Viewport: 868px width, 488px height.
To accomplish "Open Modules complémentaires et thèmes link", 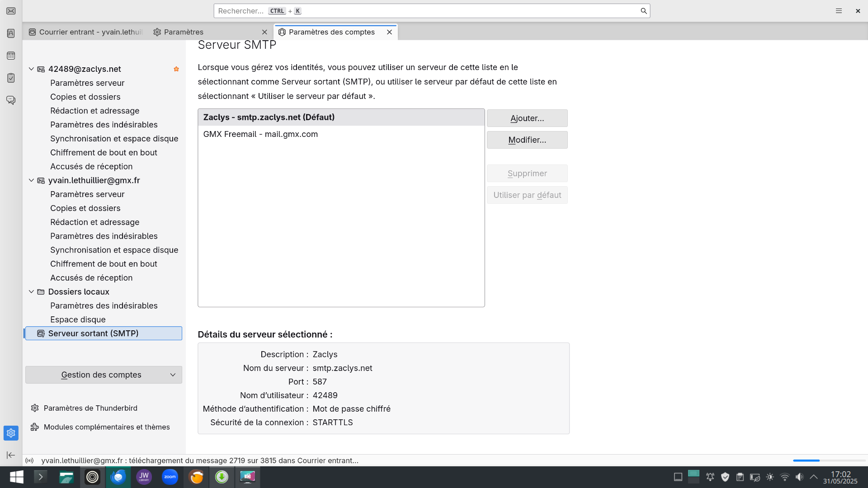I will 107,427.
